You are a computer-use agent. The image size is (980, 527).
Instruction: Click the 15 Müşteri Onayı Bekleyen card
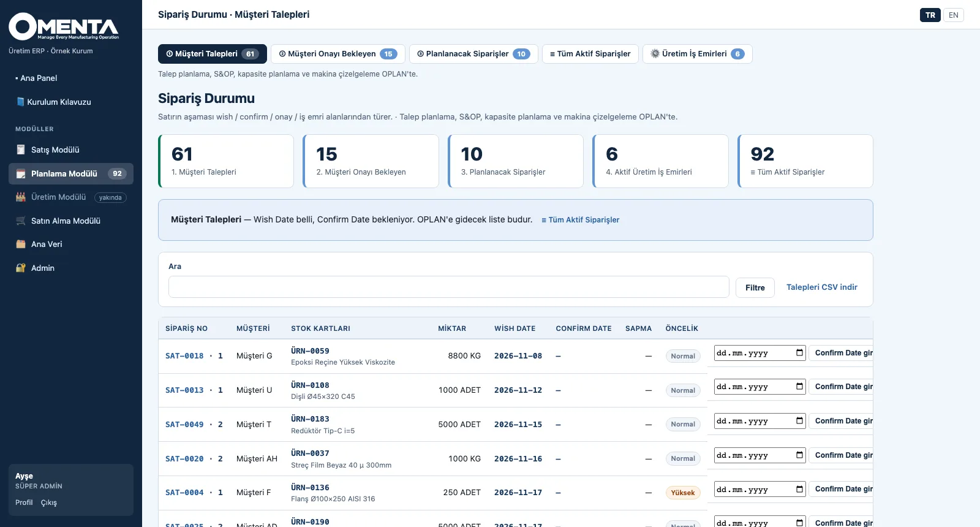click(x=371, y=161)
